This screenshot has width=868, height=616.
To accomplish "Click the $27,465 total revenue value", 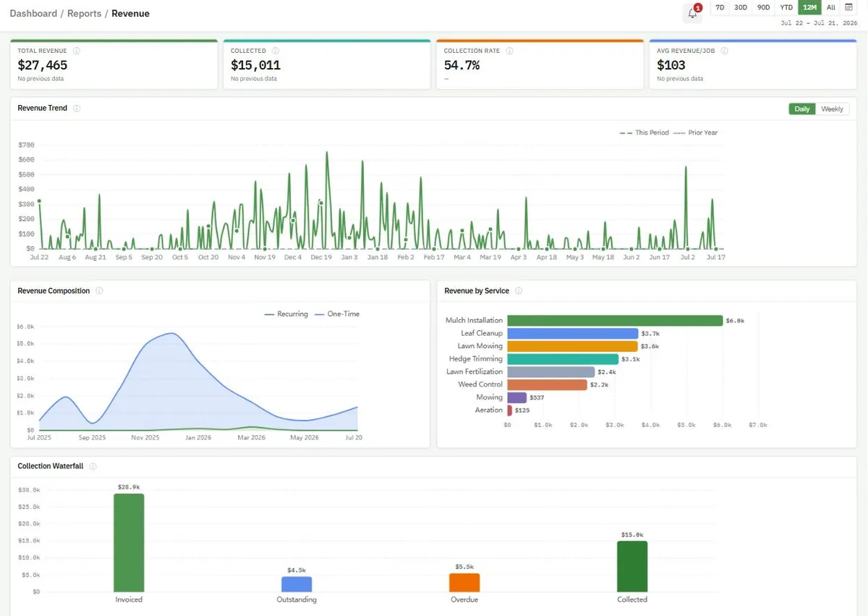I will (x=43, y=65).
